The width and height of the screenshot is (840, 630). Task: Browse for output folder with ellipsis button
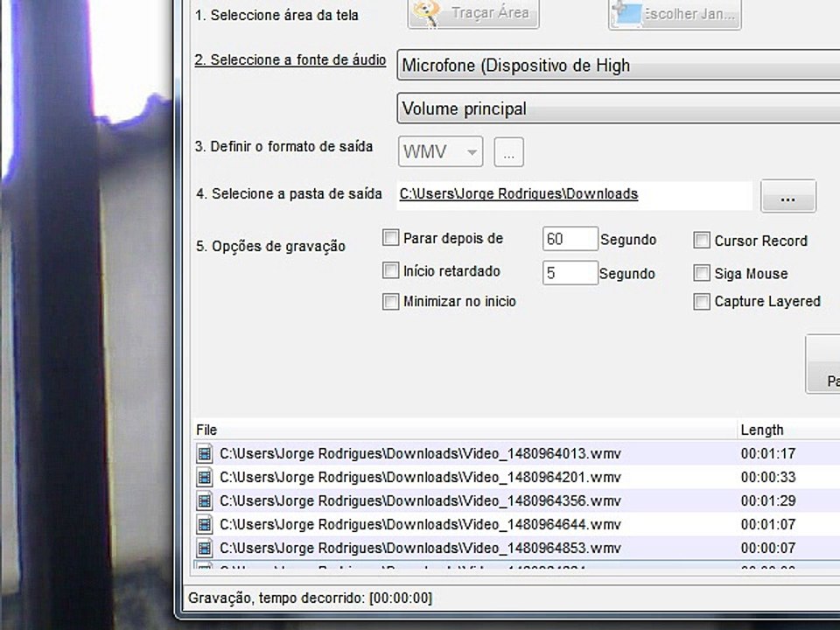(788, 196)
